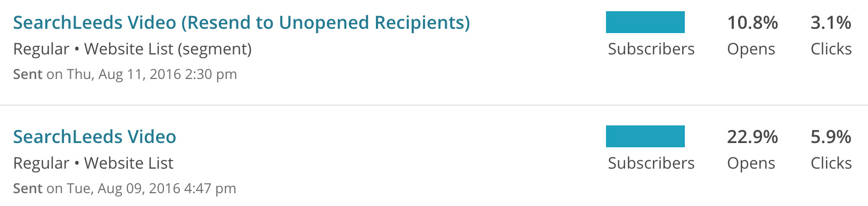Select the 22.9% opens figure
Viewport: 868px width, 206px height.
click(752, 137)
